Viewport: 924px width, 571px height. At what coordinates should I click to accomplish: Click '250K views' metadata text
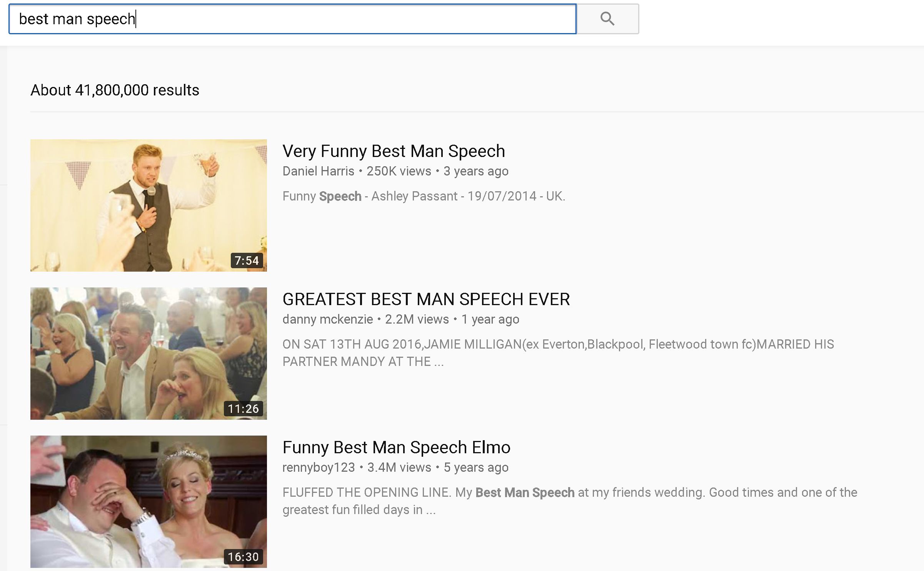click(399, 171)
